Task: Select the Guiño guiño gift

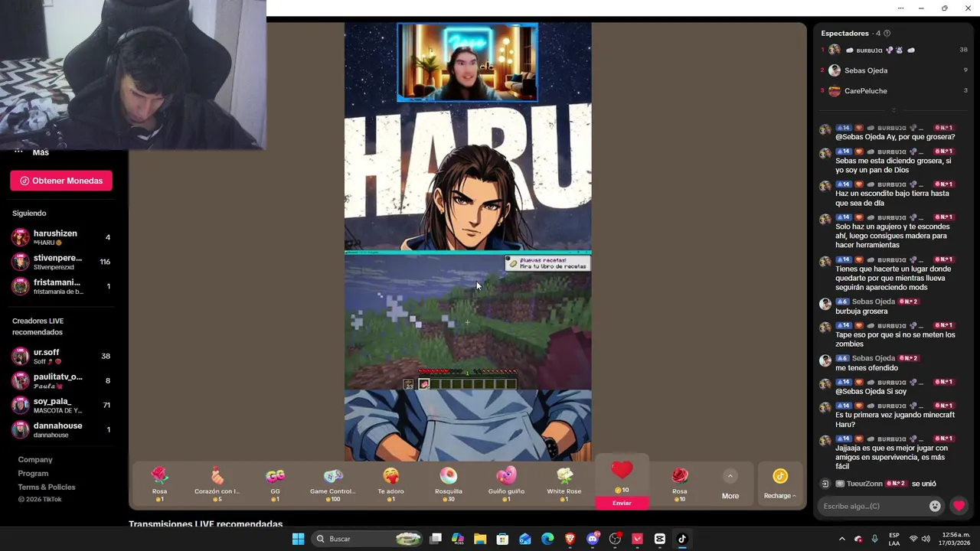Action: [506, 484]
